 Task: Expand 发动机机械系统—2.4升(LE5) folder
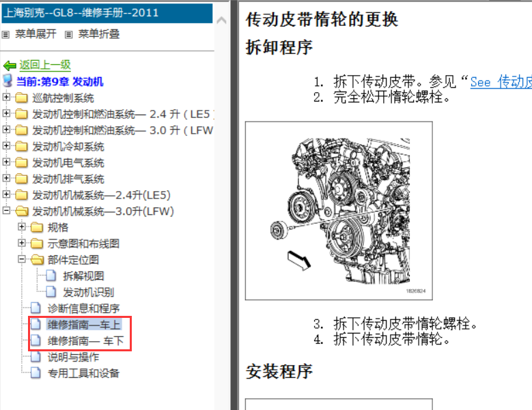(x=6, y=194)
